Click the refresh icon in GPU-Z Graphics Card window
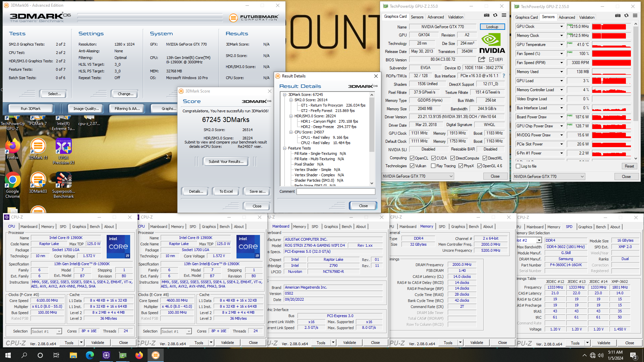The width and height of the screenshot is (644, 362). point(495,15)
